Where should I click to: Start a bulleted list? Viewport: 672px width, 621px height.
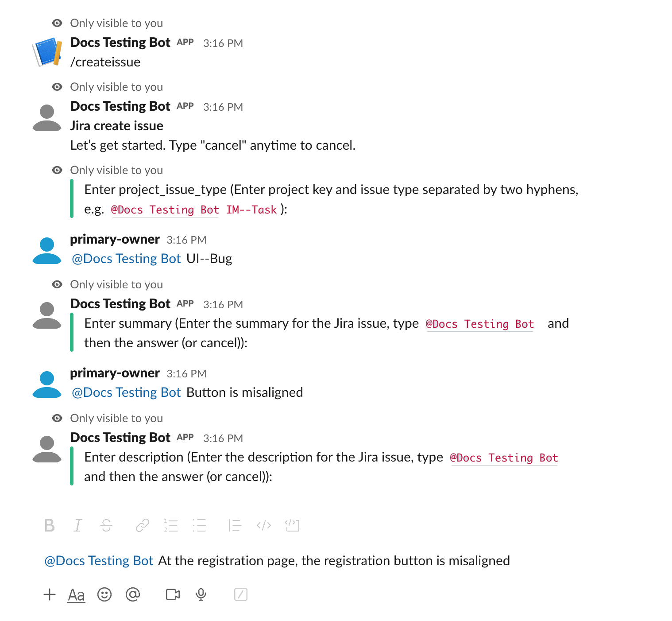point(199,525)
